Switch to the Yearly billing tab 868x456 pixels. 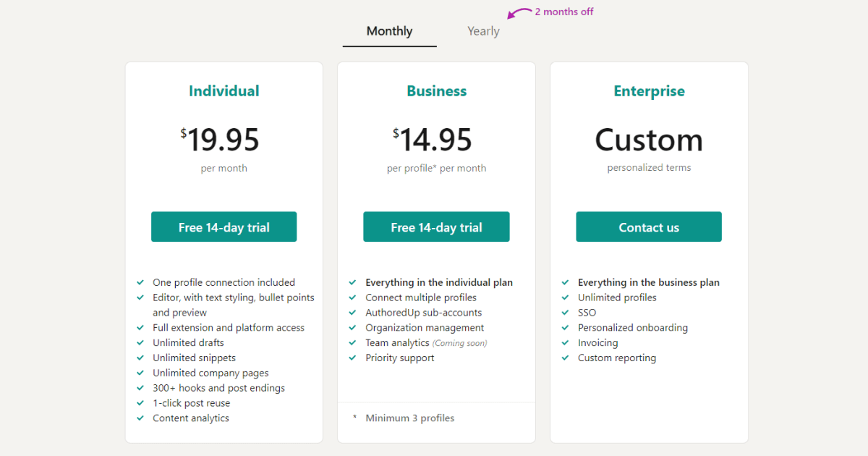pos(483,31)
